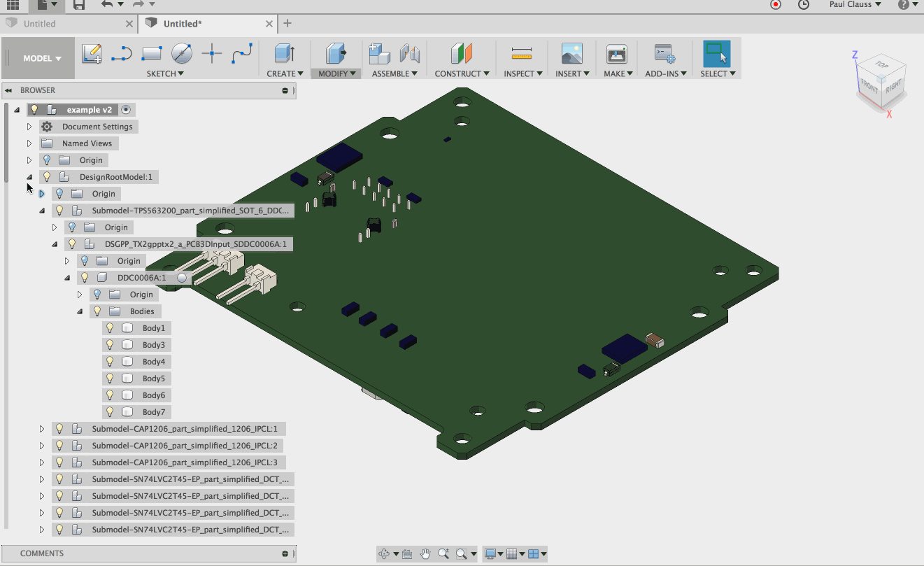Expand the Document Settings node

pos(29,127)
